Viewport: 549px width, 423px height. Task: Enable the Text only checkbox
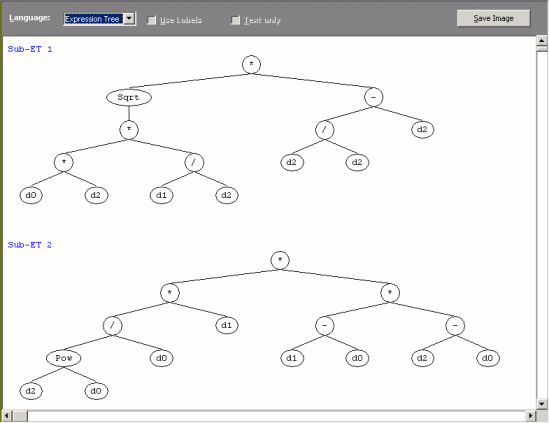(235, 20)
